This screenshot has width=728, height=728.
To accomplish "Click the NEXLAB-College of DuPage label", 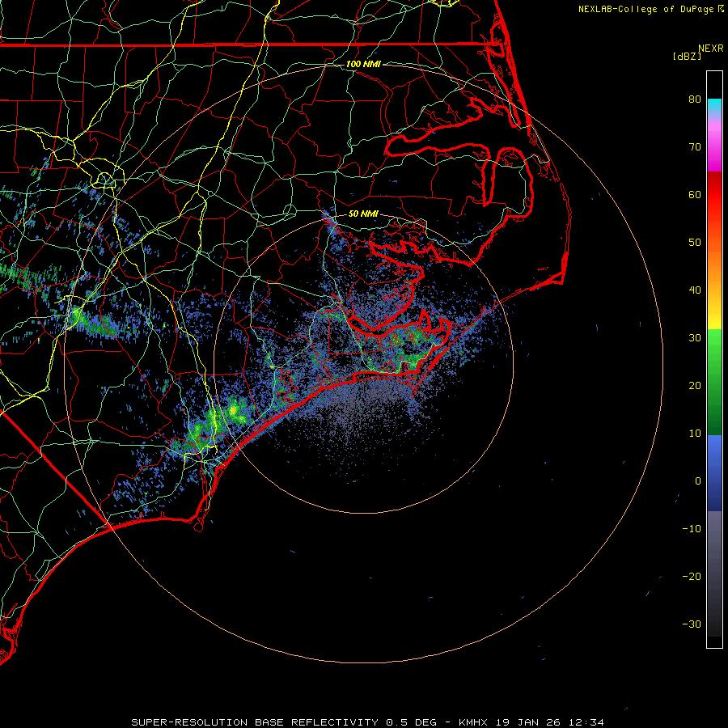I will (x=645, y=9).
